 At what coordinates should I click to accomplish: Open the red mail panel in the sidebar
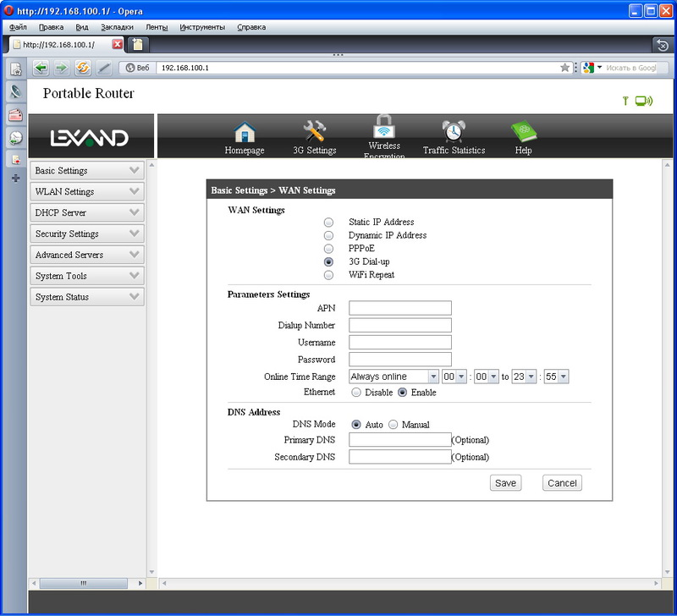[15, 115]
